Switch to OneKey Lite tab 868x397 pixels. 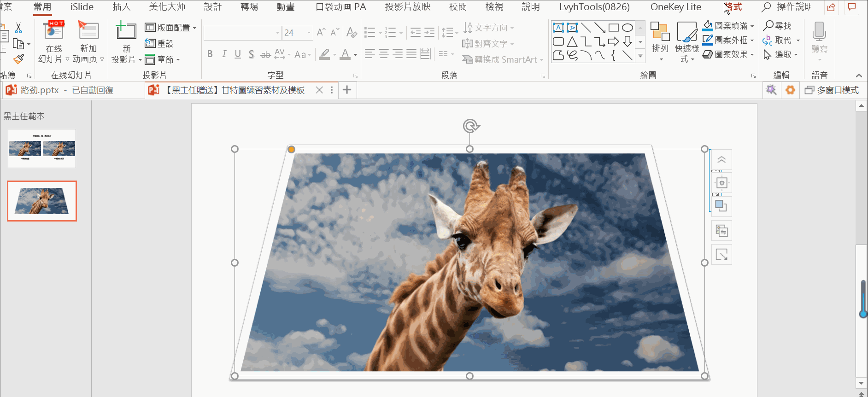675,7
